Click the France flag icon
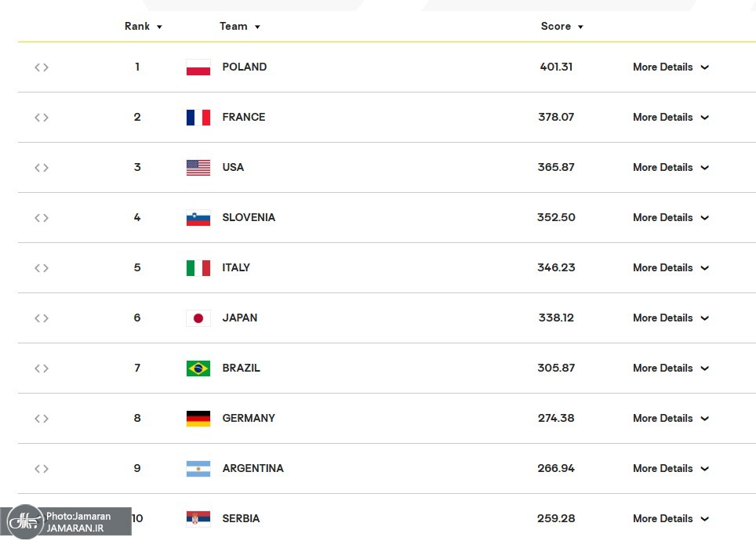The width and height of the screenshot is (756, 541). [x=198, y=118]
